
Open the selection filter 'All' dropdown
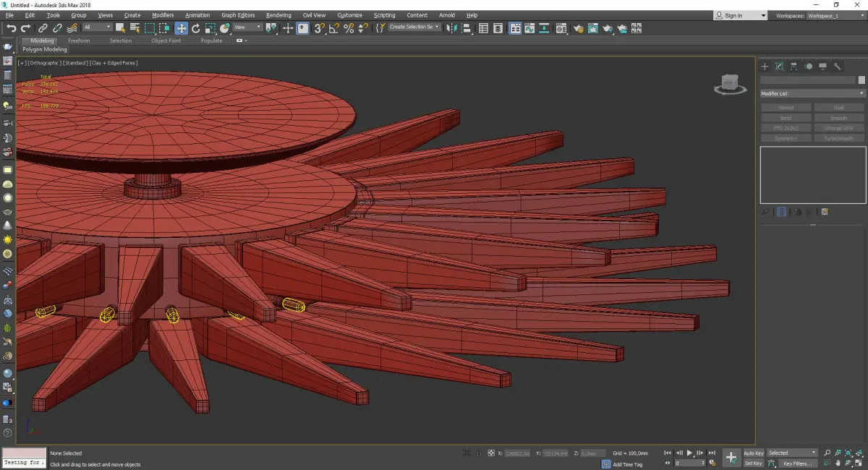point(97,27)
